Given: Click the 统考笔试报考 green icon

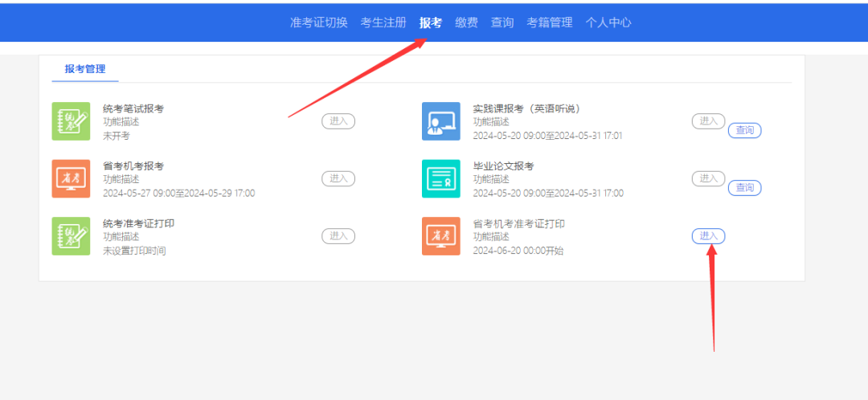Looking at the screenshot, I should click(71, 121).
